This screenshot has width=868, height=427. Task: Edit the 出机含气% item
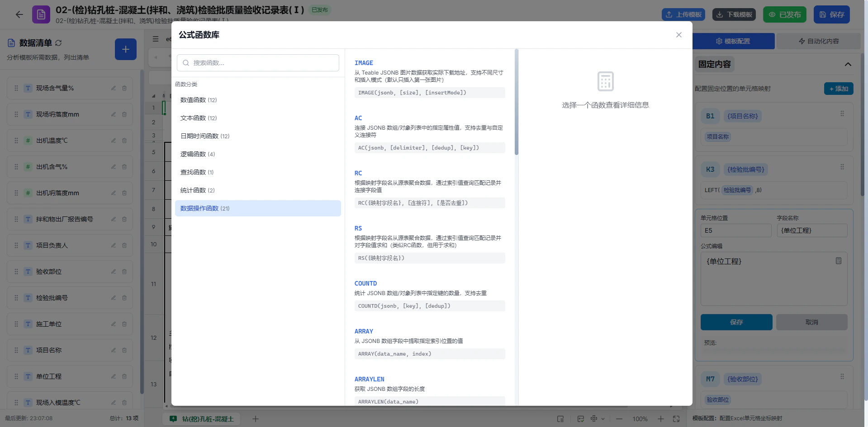click(114, 167)
